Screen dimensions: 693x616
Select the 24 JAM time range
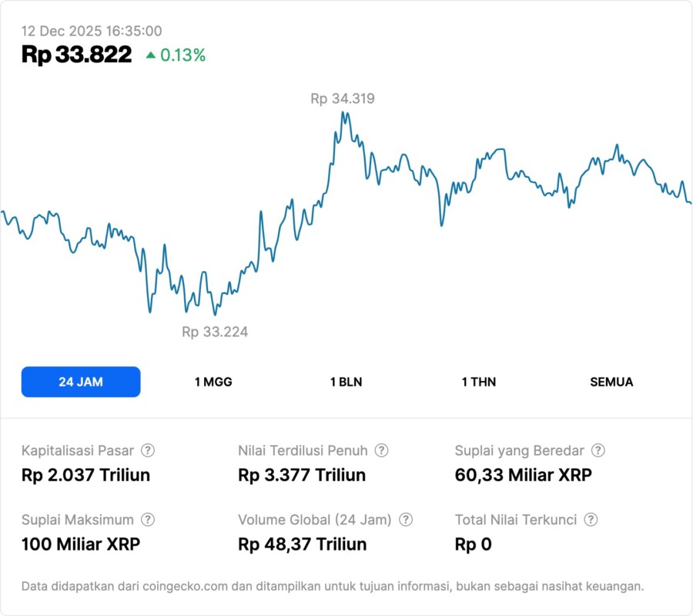pos(81,382)
